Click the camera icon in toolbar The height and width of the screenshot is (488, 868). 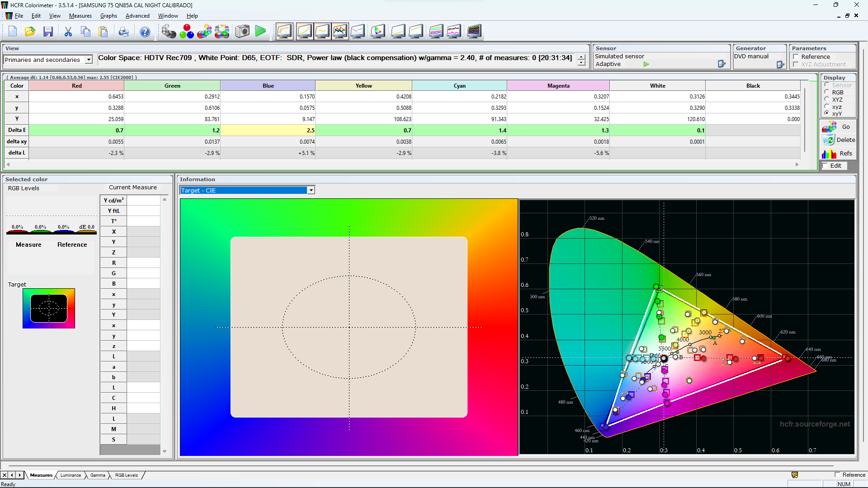pos(242,31)
